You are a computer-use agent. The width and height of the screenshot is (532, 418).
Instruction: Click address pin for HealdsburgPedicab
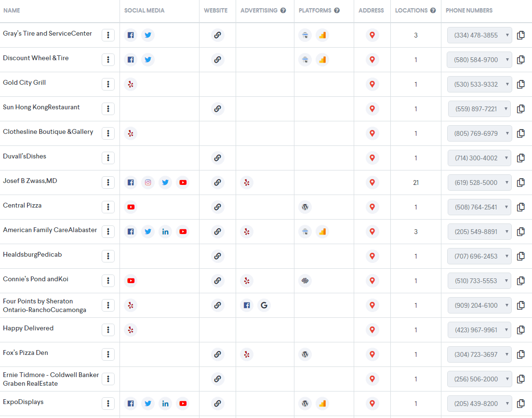(372, 256)
